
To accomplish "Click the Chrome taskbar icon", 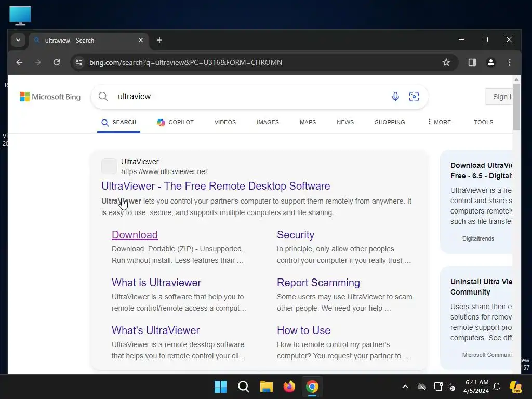I will pyautogui.click(x=312, y=387).
